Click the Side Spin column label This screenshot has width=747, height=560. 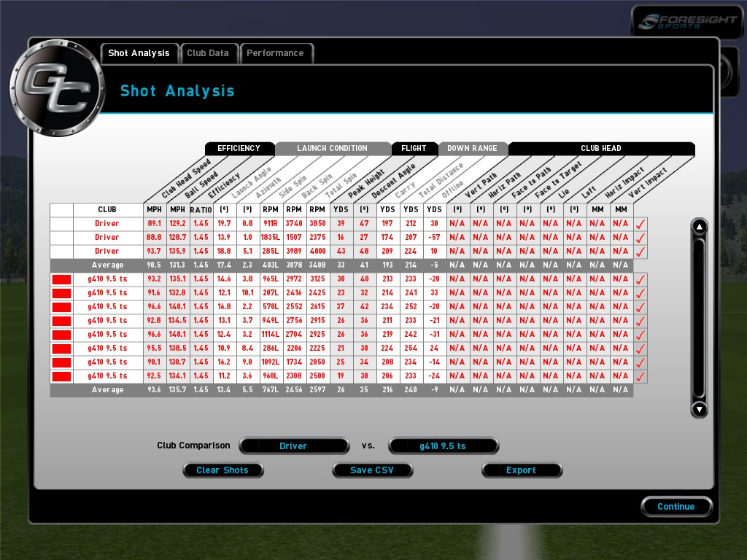click(292, 187)
